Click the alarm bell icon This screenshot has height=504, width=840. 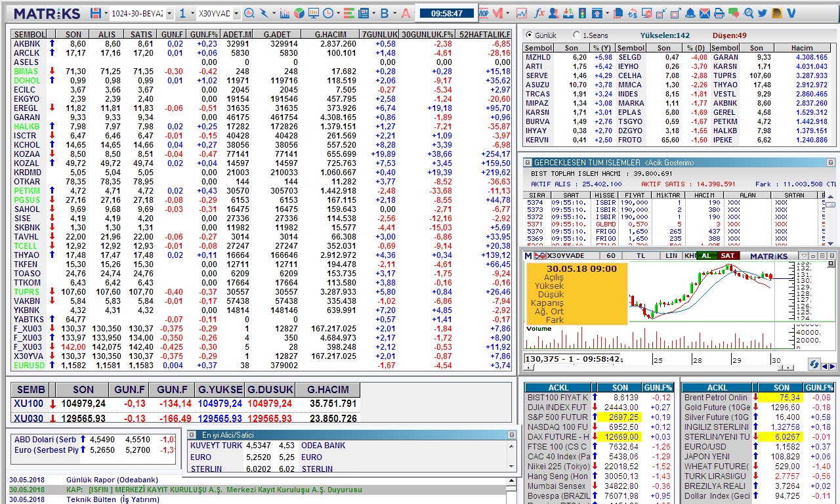click(690, 13)
